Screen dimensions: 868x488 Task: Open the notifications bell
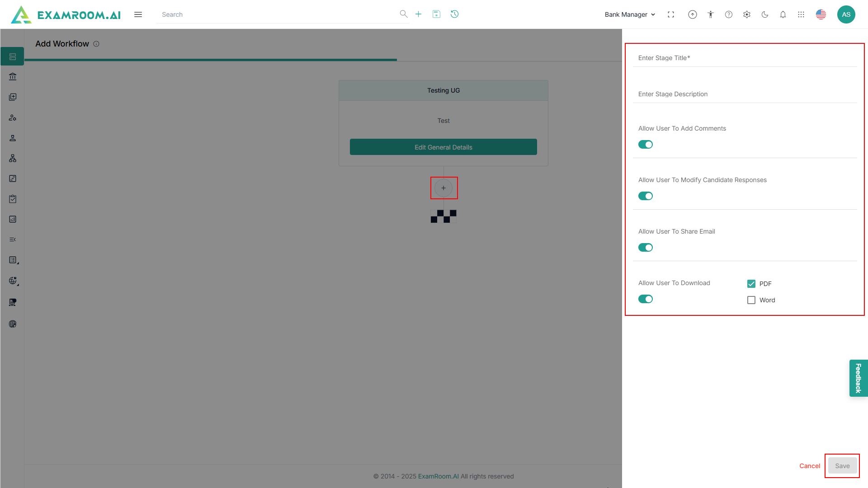[783, 14]
